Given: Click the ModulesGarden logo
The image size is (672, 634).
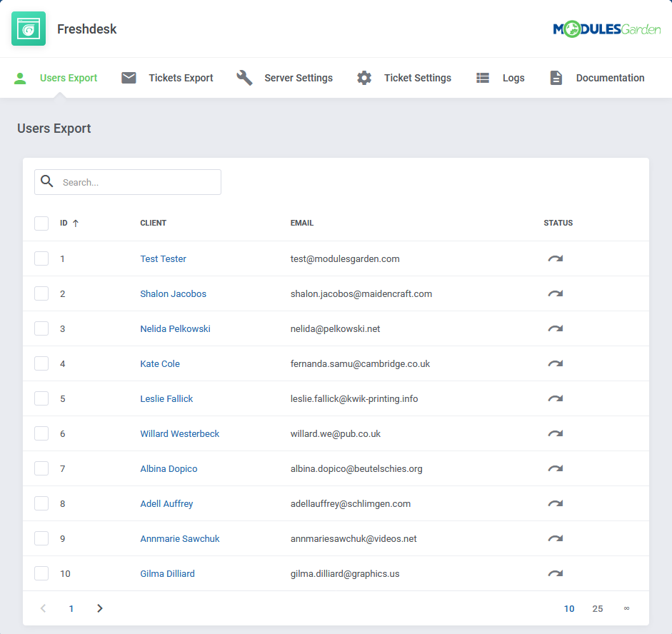Looking at the screenshot, I should click(x=607, y=29).
